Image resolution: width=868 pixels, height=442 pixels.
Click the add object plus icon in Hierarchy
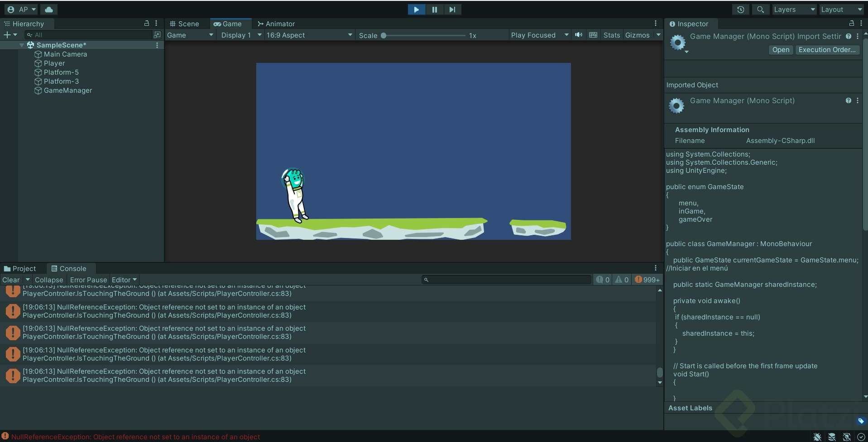(7, 35)
